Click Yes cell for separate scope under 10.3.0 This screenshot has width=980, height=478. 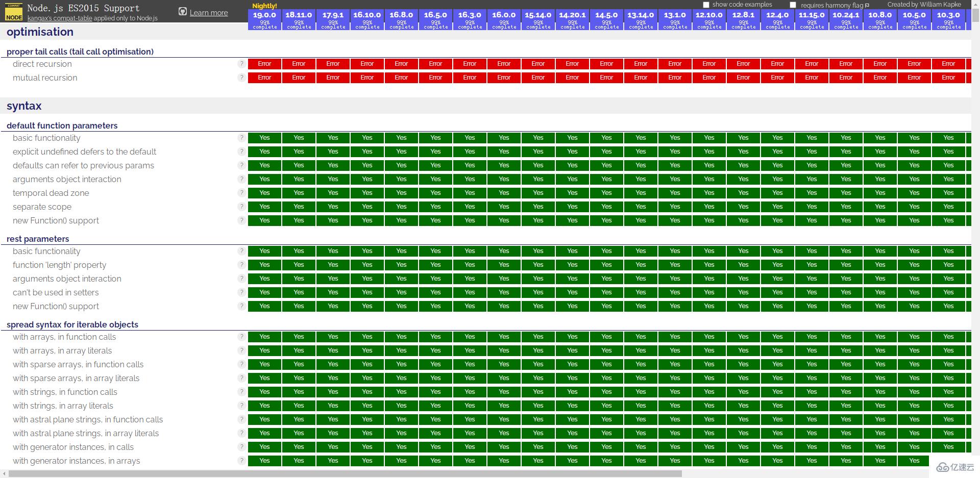pos(948,207)
